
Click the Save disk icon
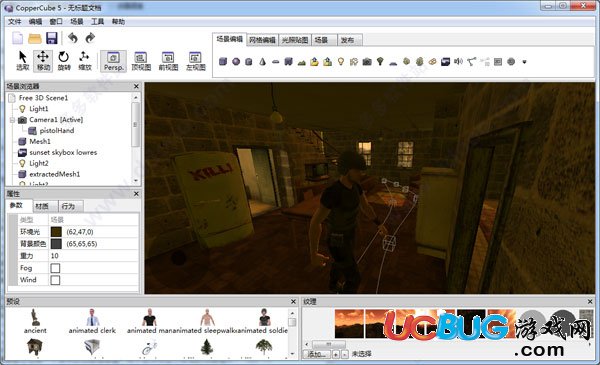52,38
